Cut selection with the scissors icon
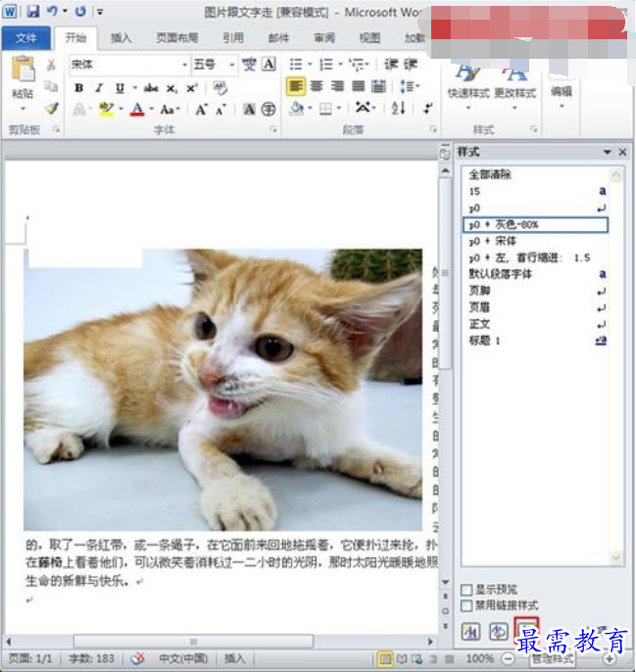This screenshot has height=672, width=636. pos(51,65)
